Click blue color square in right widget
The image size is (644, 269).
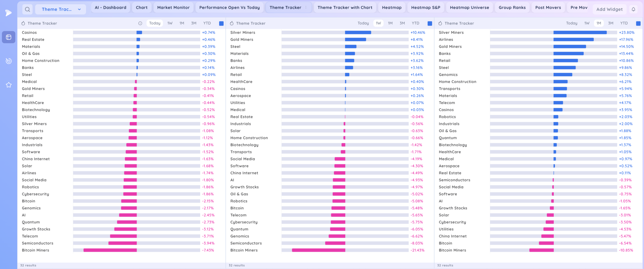click(x=638, y=23)
